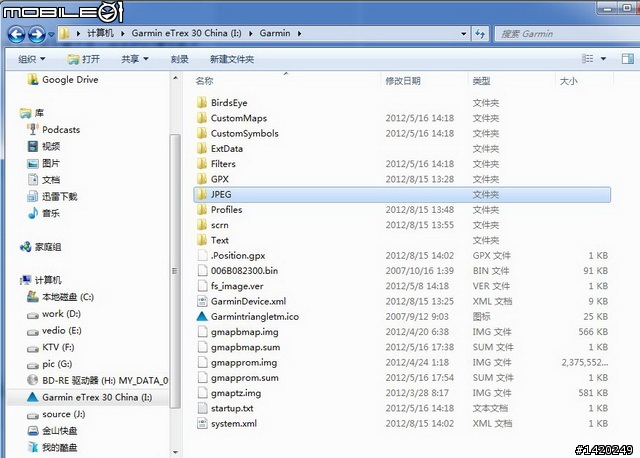Select the BirdsEye folder icon
Screen dimensions: 640x458
pyautogui.click(x=202, y=102)
